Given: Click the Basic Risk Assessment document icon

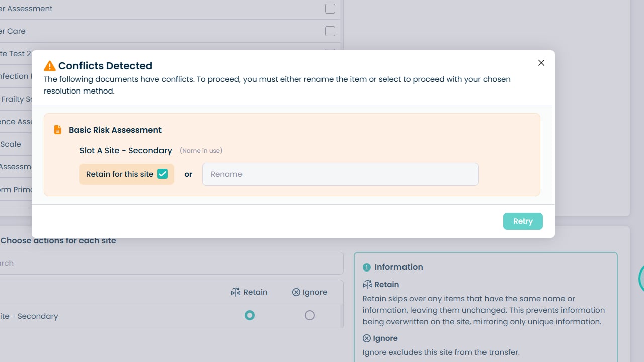Looking at the screenshot, I should pyautogui.click(x=58, y=130).
